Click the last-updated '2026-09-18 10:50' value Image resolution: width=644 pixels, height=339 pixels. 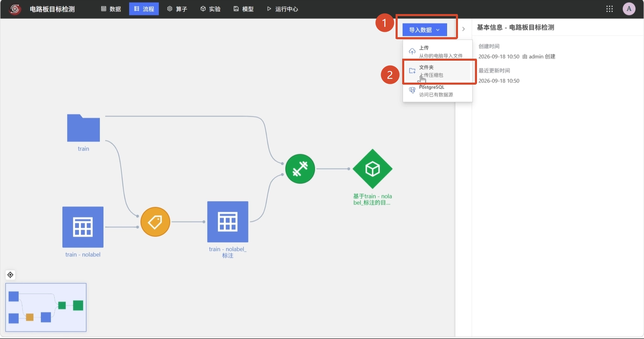[x=499, y=81]
